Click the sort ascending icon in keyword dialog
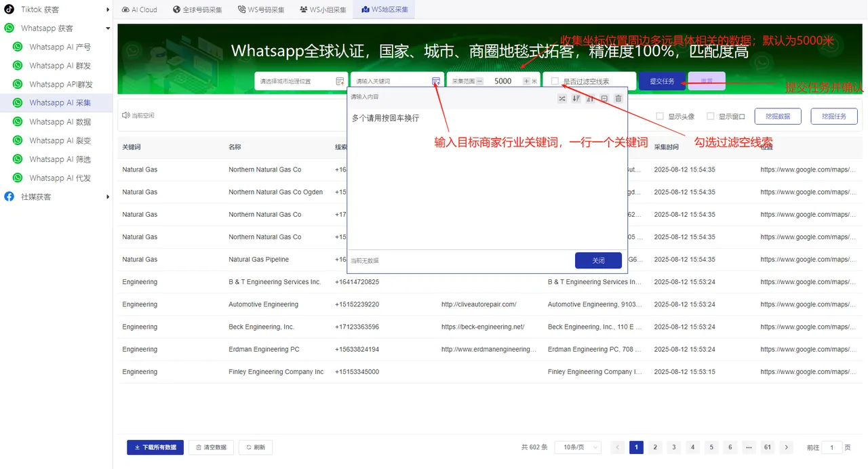868x469 pixels. point(590,98)
